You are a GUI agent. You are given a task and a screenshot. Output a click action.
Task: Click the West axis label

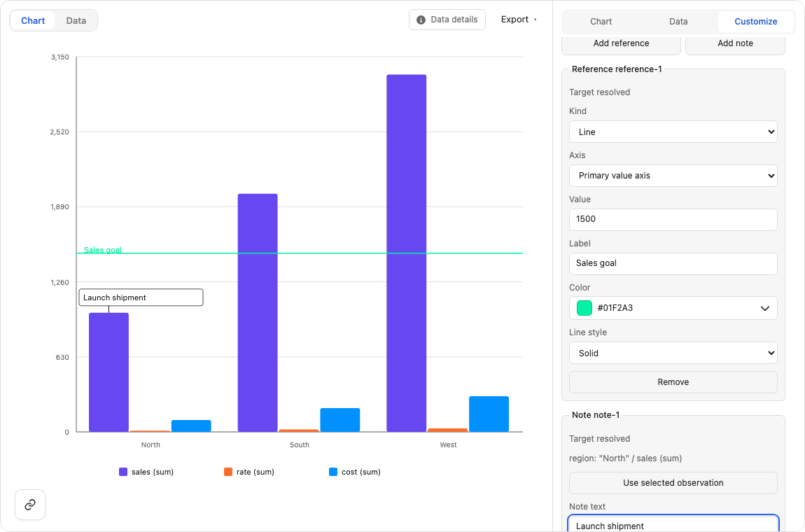click(448, 444)
